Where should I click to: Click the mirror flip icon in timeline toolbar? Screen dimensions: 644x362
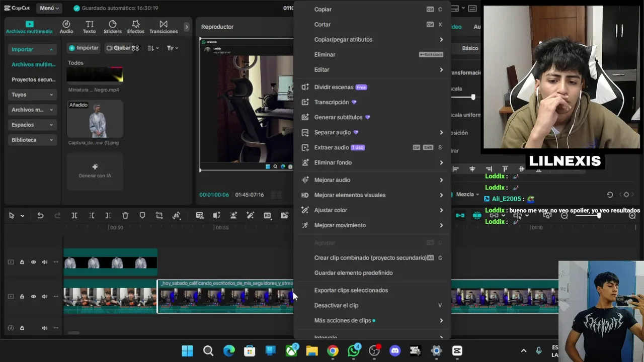(177, 215)
